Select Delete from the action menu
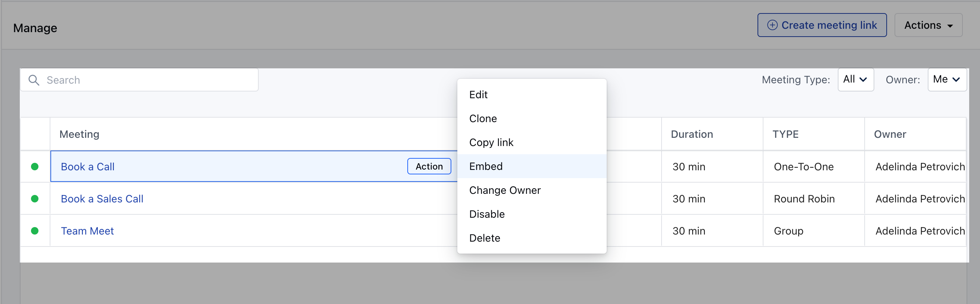Screen dimensions: 980x304 pos(484,238)
